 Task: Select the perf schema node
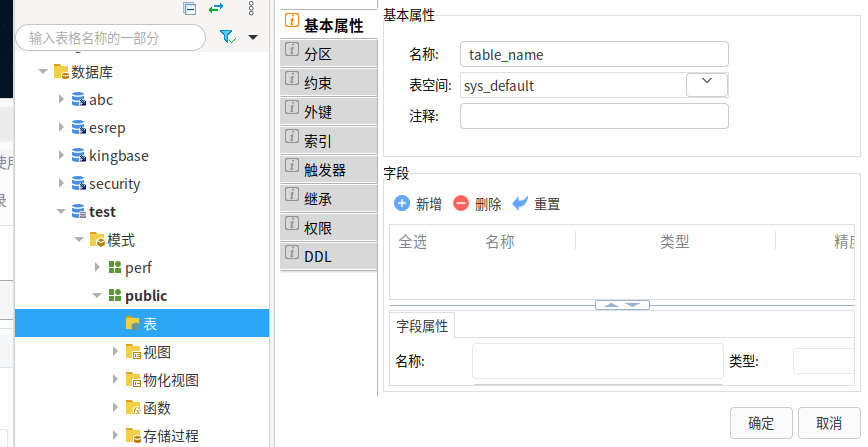[x=137, y=268]
